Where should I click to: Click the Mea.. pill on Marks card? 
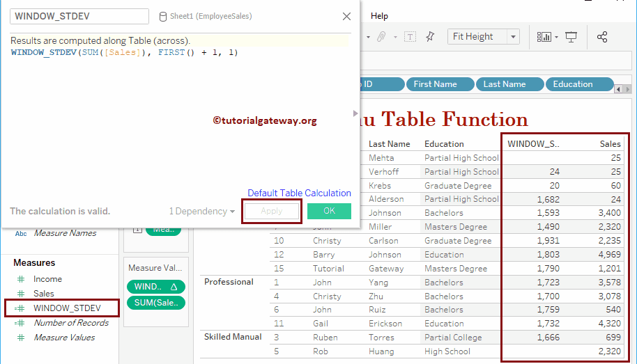point(163,230)
